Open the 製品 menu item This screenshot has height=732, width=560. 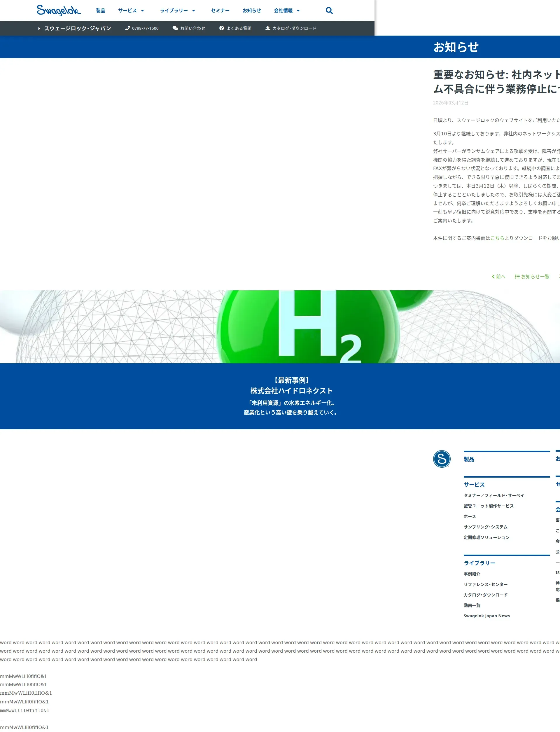(100, 11)
